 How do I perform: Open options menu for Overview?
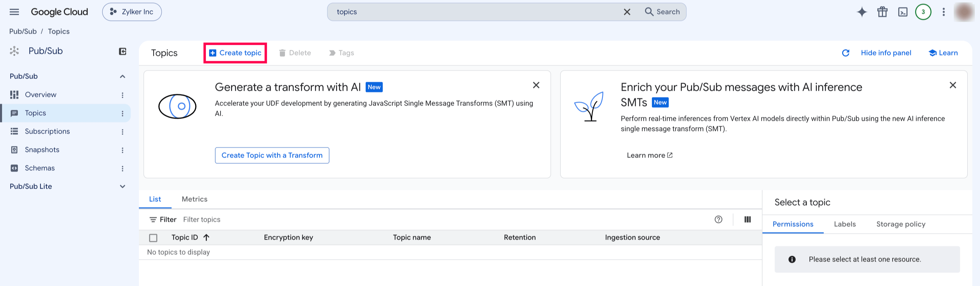pyautogui.click(x=123, y=95)
